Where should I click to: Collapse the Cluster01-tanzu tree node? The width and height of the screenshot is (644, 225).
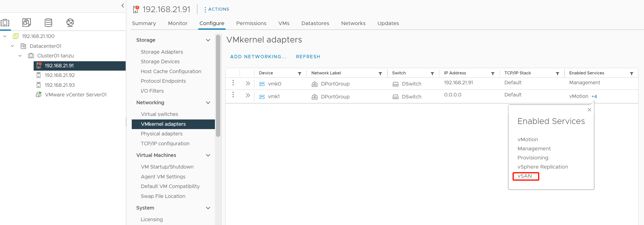20,56
